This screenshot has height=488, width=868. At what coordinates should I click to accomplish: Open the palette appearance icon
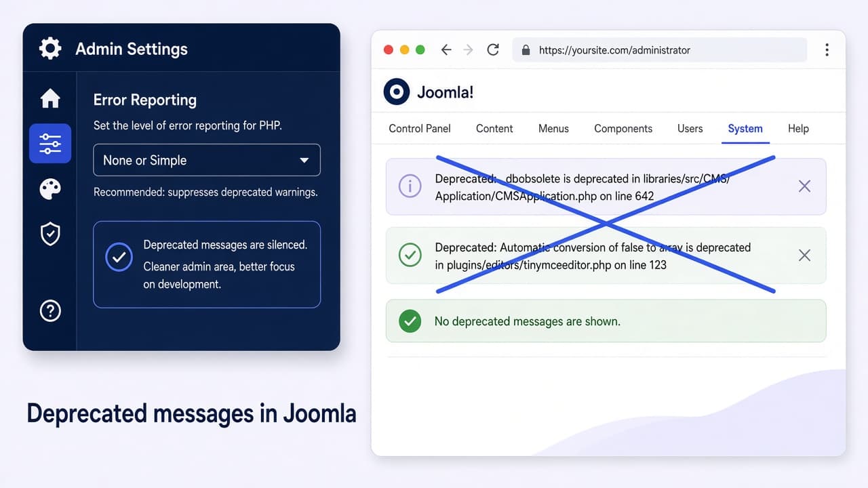(50, 189)
